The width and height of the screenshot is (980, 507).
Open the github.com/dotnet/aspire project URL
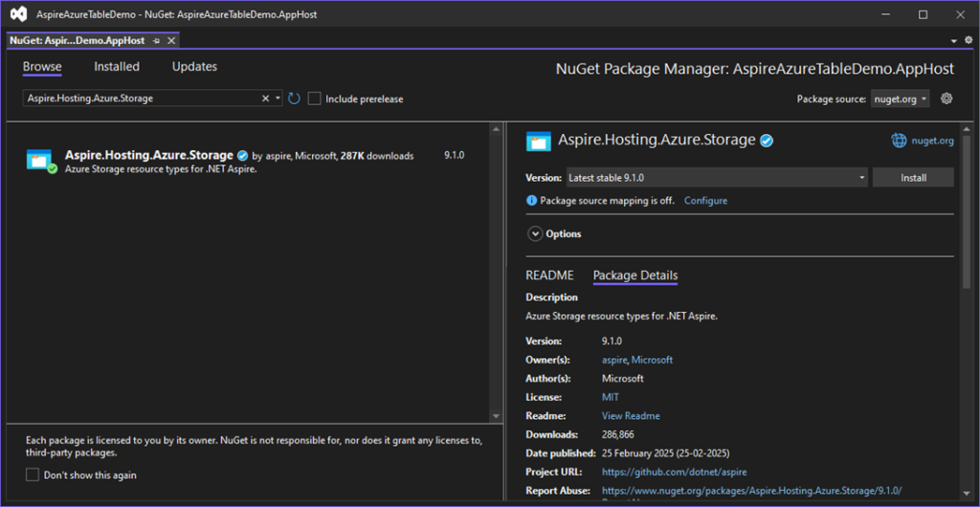pyautogui.click(x=674, y=472)
